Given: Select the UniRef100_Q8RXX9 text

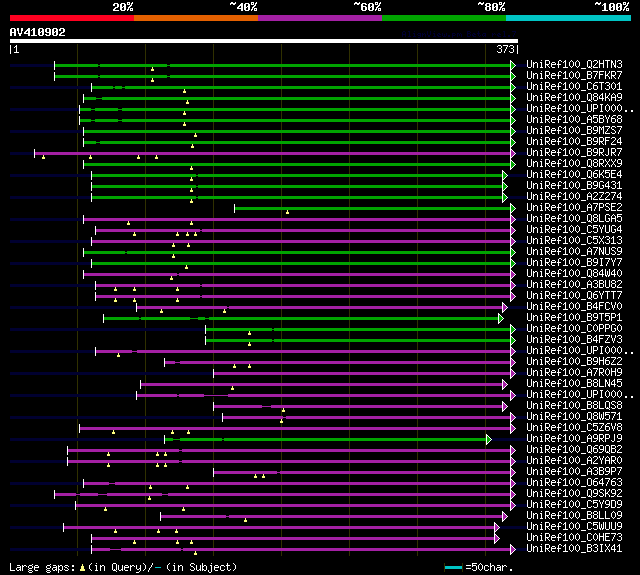Looking at the screenshot, I should [x=574, y=164].
